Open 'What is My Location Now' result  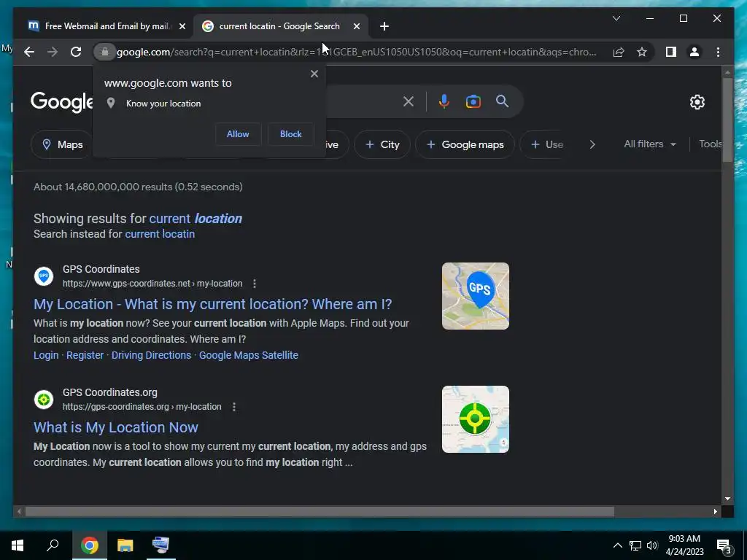pyautogui.click(x=116, y=427)
